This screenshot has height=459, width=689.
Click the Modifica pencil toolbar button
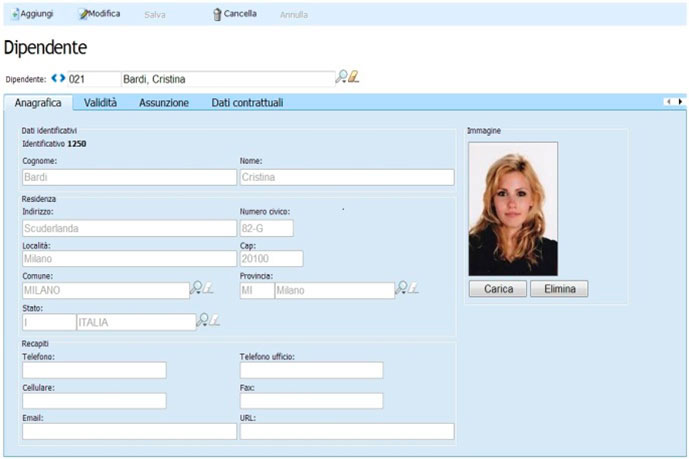coord(99,14)
